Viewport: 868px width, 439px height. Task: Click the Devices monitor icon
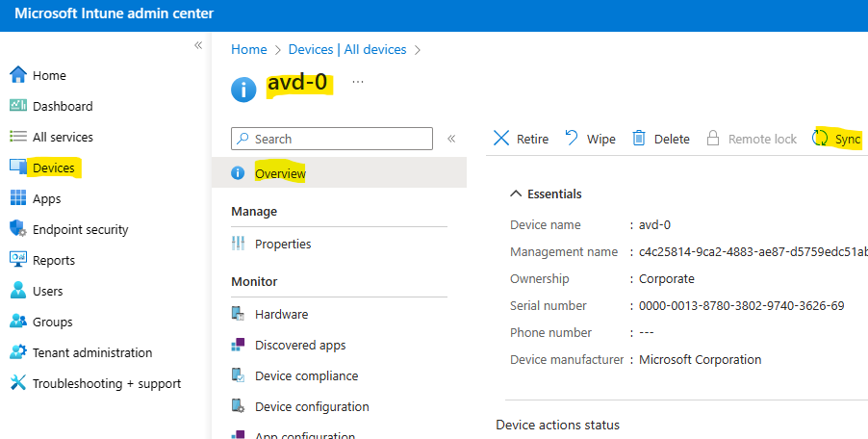tap(18, 167)
